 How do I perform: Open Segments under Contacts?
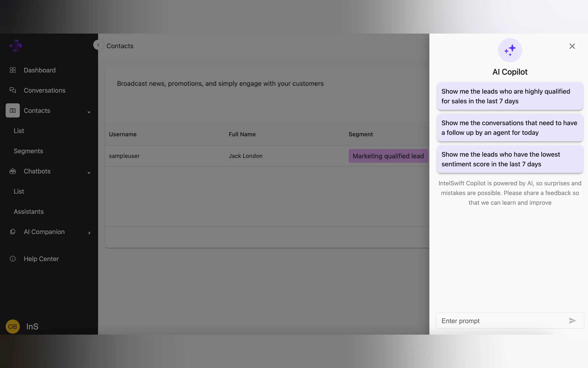point(28,151)
